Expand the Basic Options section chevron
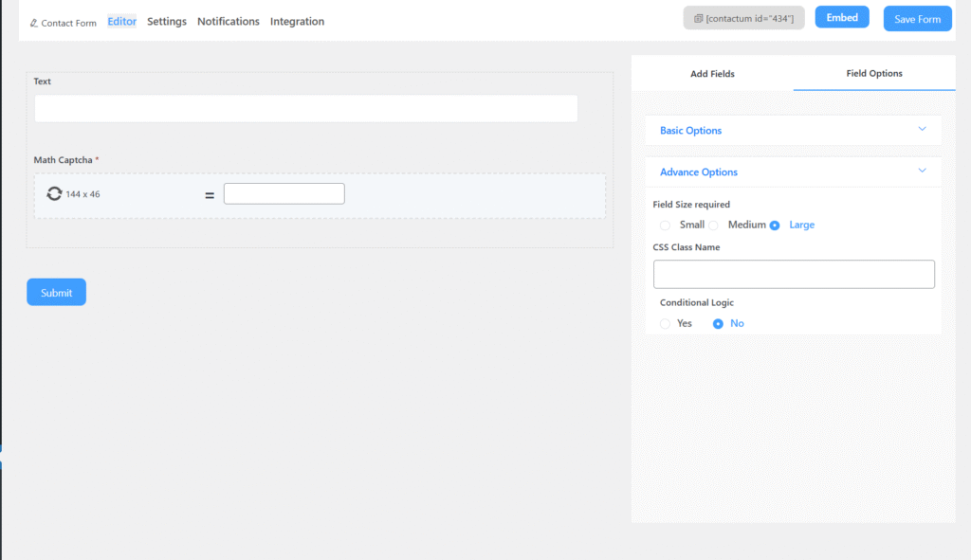The image size is (971, 560). (922, 130)
